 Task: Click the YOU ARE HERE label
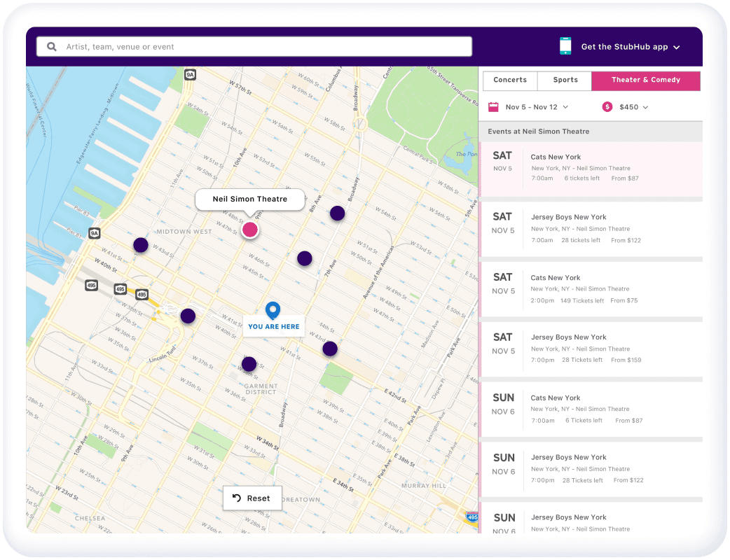click(x=274, y=326)
